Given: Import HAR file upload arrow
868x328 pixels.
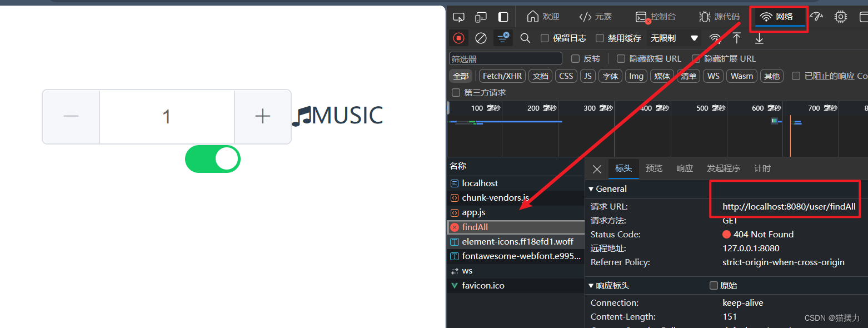Looking at the screenshot, I should coord(737,38).
